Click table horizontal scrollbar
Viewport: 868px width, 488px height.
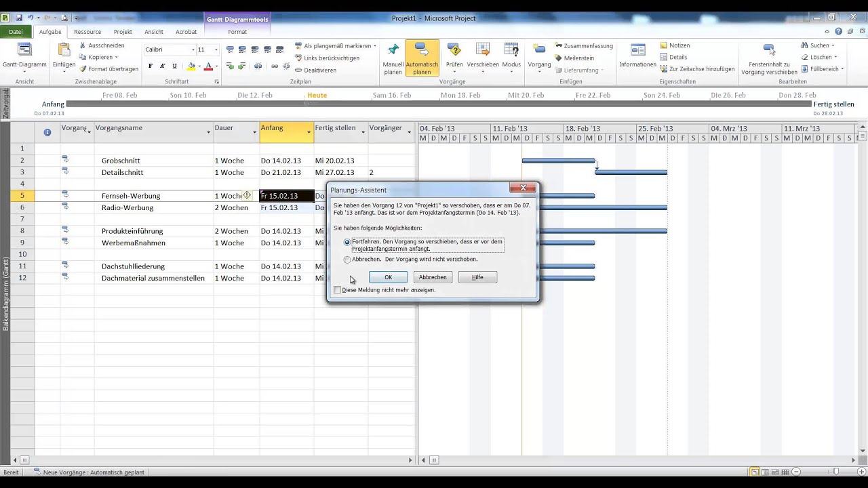tap(214, 460)
